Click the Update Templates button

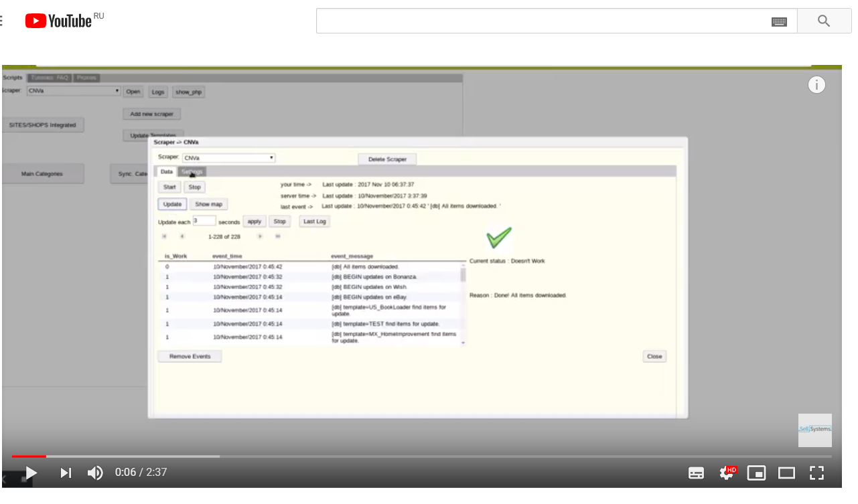tap(153, 136)
